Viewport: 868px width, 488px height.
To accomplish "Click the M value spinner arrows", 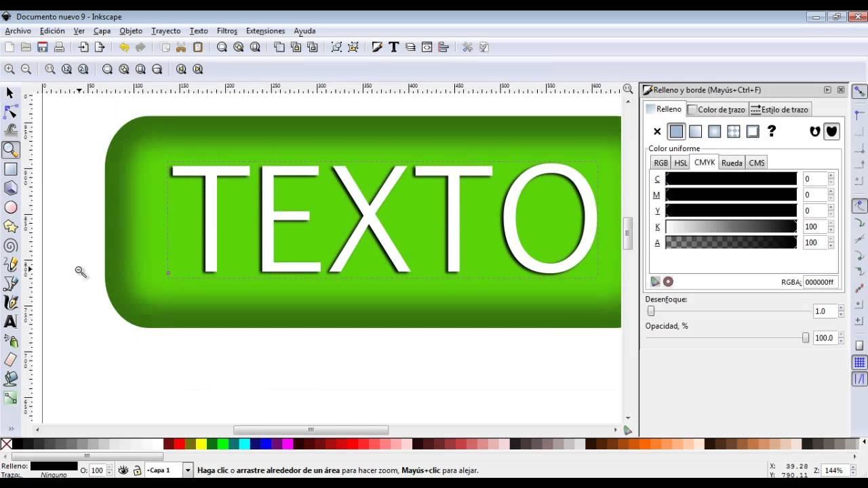I will tap(831, 195).
